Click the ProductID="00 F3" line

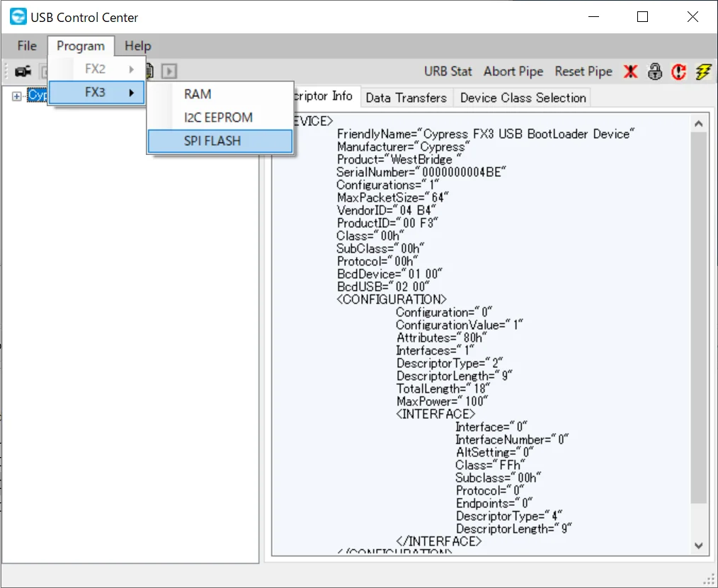387,224
